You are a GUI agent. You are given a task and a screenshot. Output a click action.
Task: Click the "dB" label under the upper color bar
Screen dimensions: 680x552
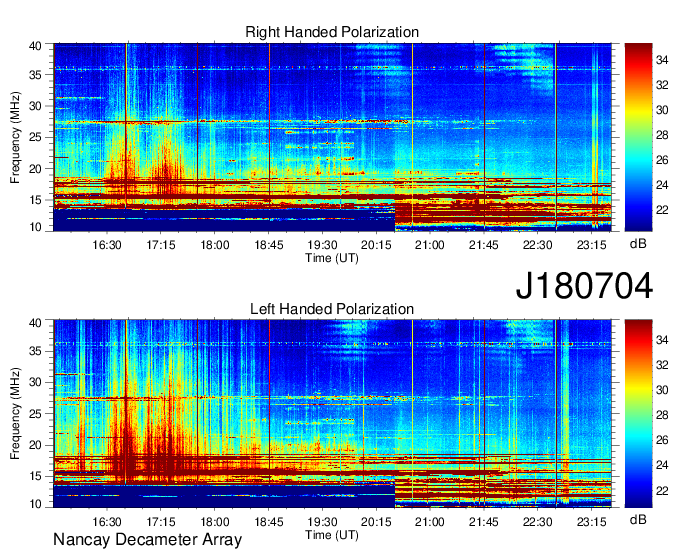638,244
